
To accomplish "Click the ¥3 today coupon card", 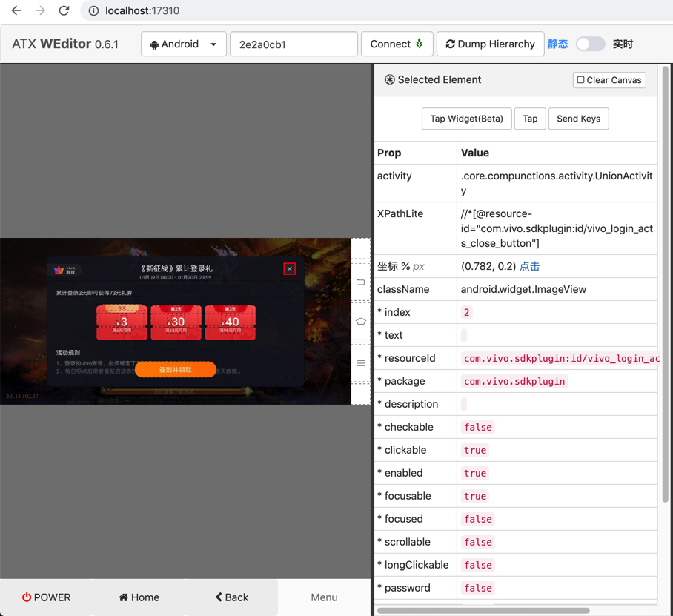I will [122, 322].
